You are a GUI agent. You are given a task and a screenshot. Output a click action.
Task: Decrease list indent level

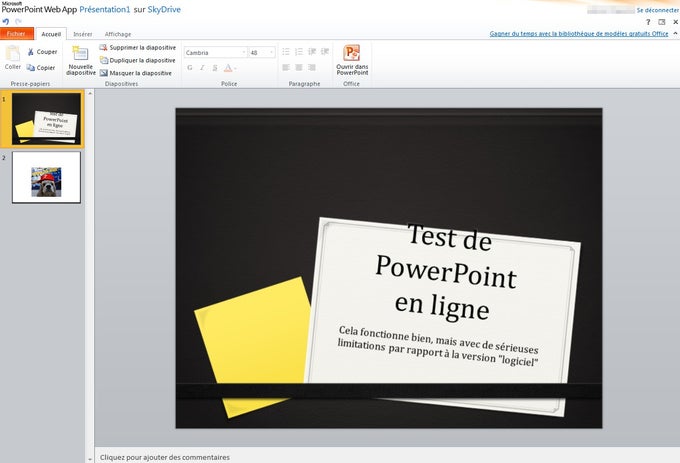click(312, 52)
